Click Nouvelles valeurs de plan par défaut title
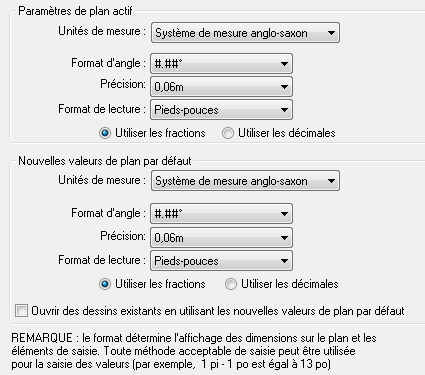 point(105,161)
